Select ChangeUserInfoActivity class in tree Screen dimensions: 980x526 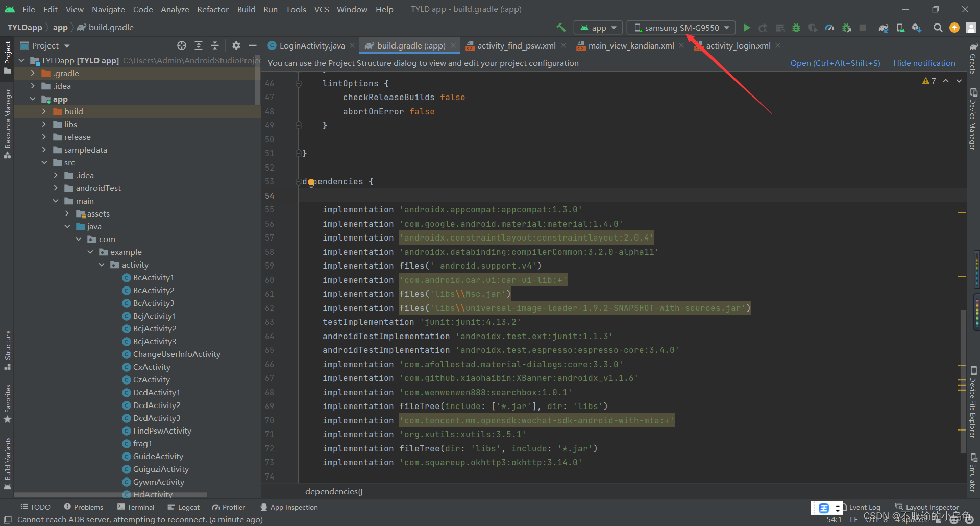[x=177, y=354]
